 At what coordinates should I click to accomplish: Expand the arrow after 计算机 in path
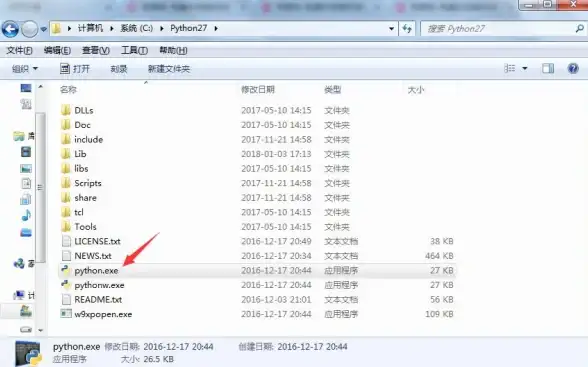(111, 28)
